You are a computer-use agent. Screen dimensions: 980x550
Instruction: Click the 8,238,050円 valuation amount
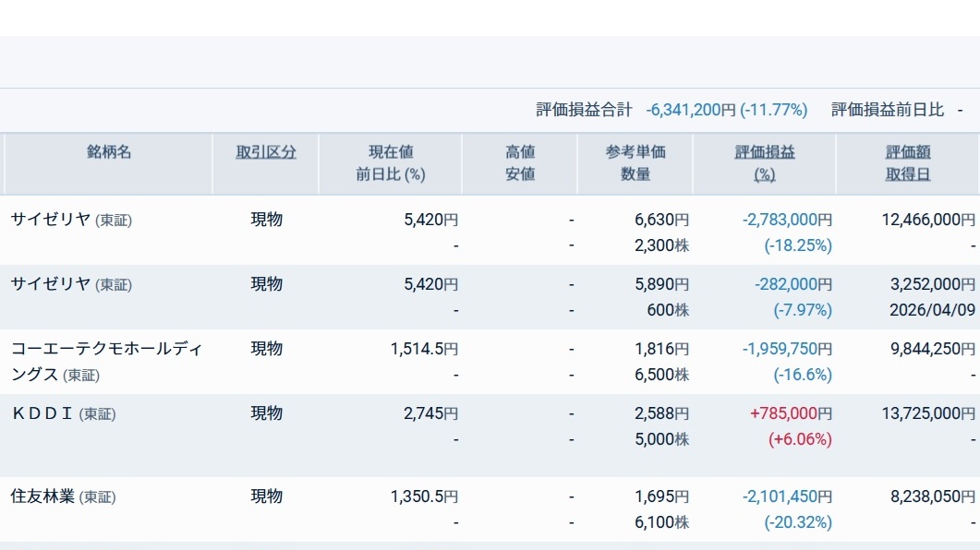(933, 496)
